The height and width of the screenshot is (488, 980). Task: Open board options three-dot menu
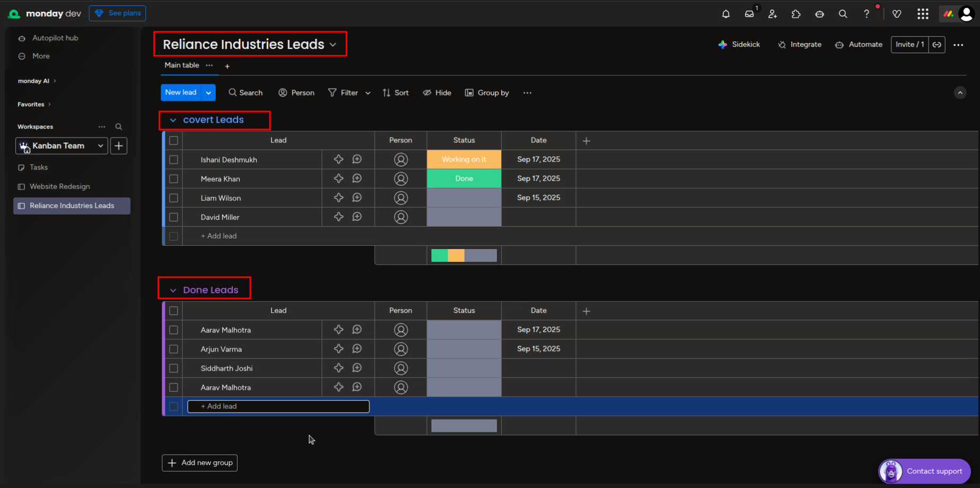tap(958, 45)
